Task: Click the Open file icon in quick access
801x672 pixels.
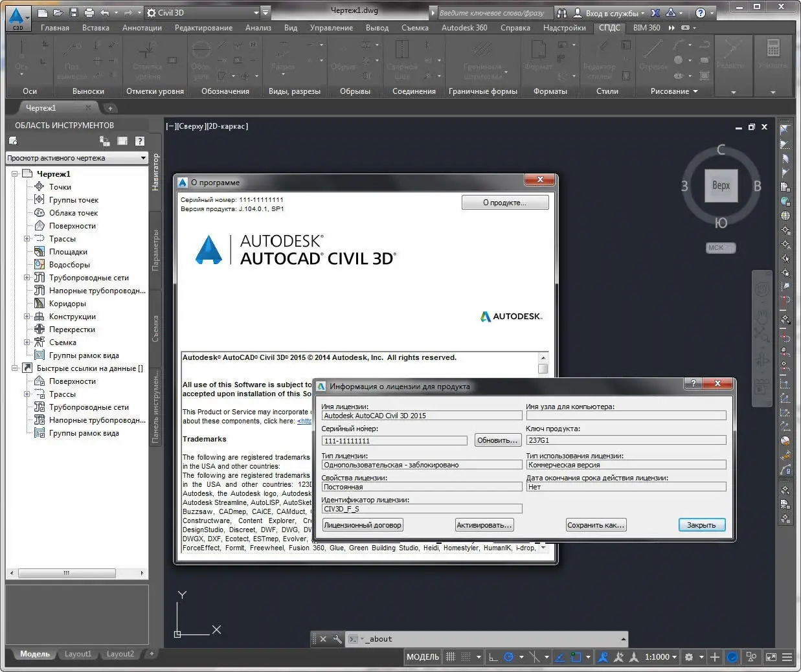Action: (x=58, y=13)
